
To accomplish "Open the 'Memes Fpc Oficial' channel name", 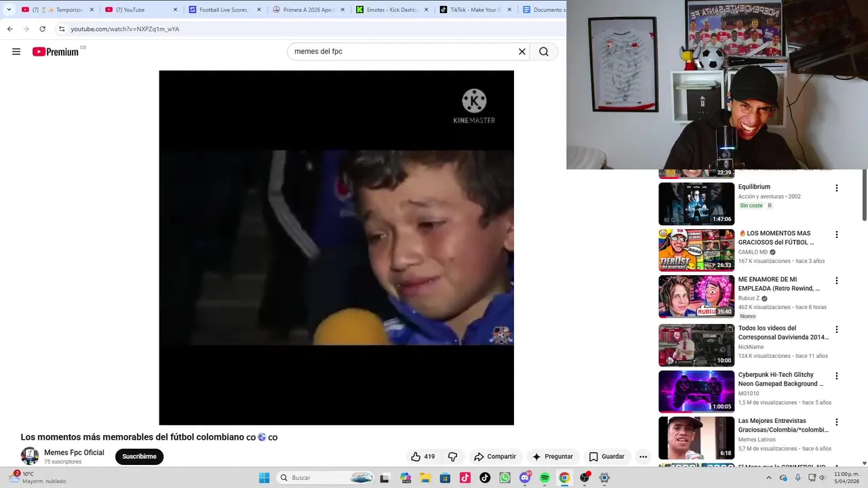I will (74, 453).
